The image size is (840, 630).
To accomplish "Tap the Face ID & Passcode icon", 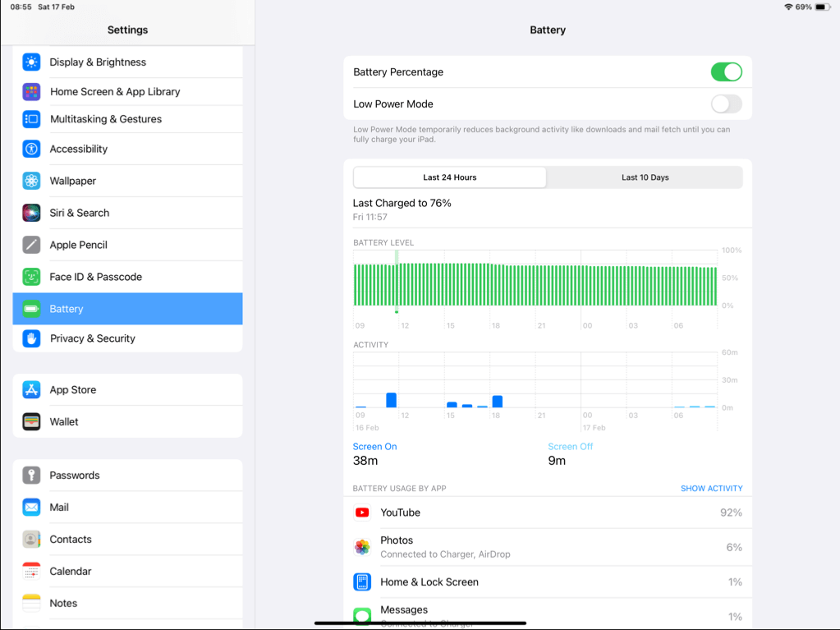I will 31,277.
